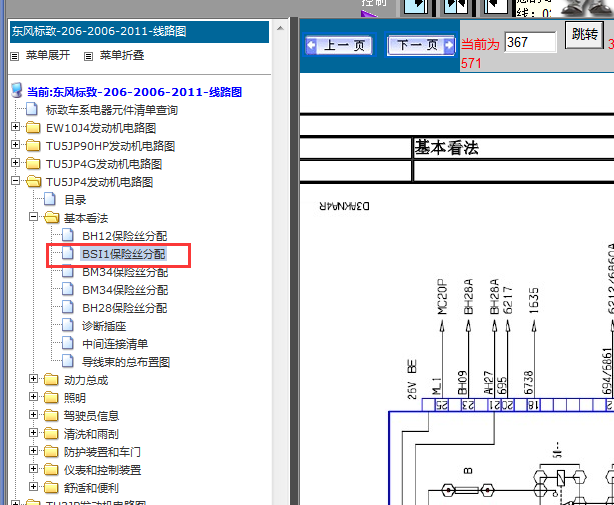
Task: Open BH28保险丝分配 page
Action: coord(125,308)
